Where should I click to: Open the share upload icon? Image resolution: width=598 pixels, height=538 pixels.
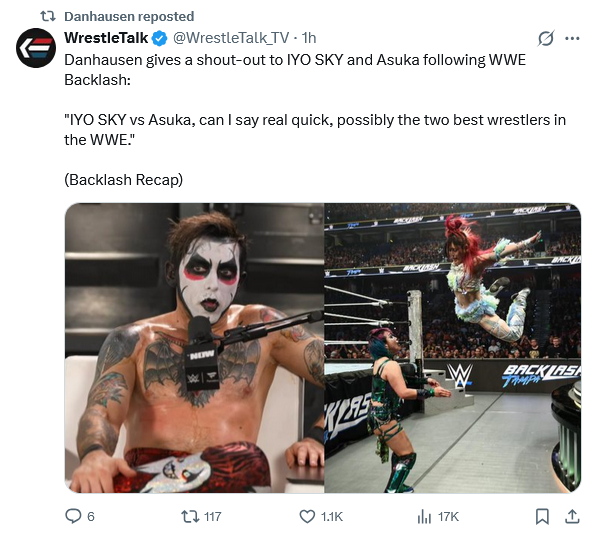(572, 517)
